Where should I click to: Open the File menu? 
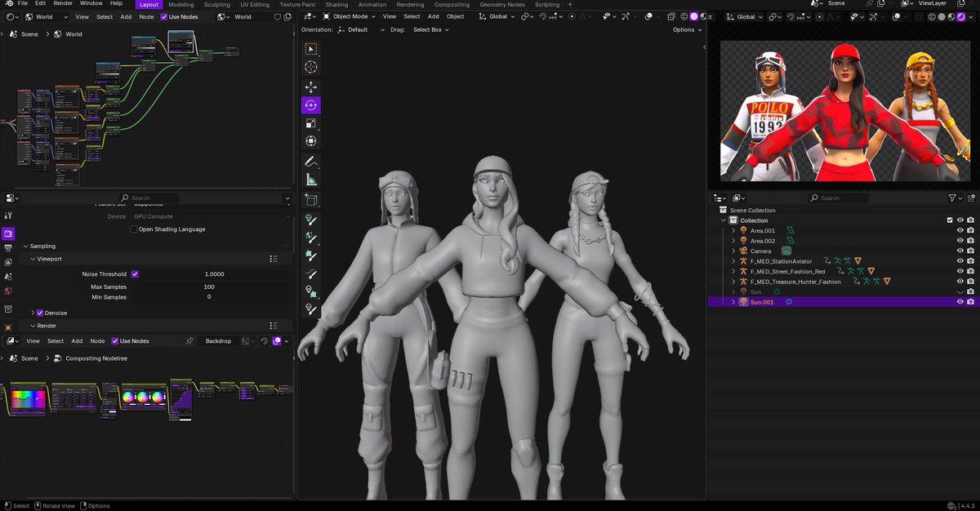pyautogui.click(x=23, y=4)
